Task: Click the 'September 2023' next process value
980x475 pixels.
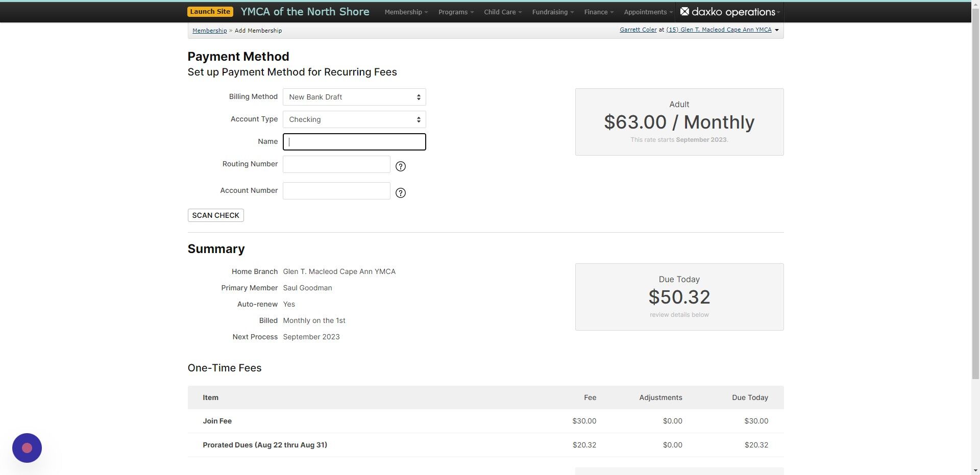Action: coord(311,337)
